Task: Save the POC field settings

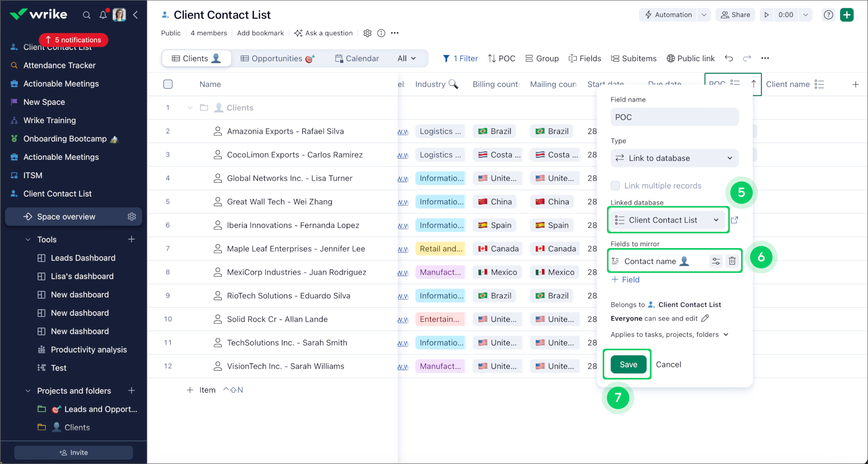Action: click(627, 364)
